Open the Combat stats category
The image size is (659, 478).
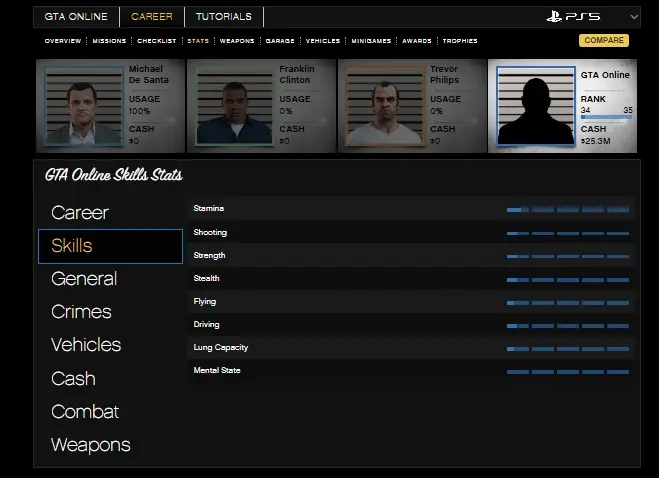click(x=84, y=412)
